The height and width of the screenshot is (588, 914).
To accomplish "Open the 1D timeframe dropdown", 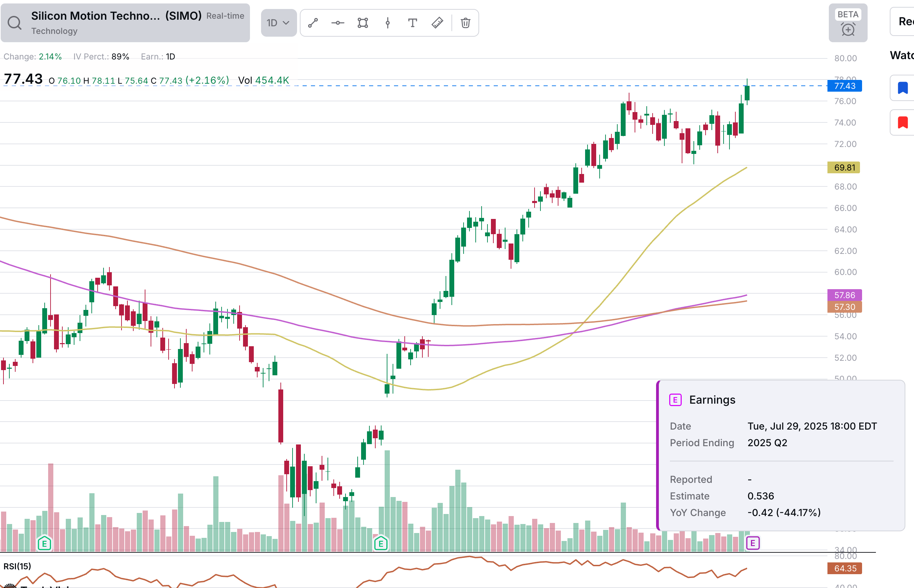I will click(x=279, y=23).
